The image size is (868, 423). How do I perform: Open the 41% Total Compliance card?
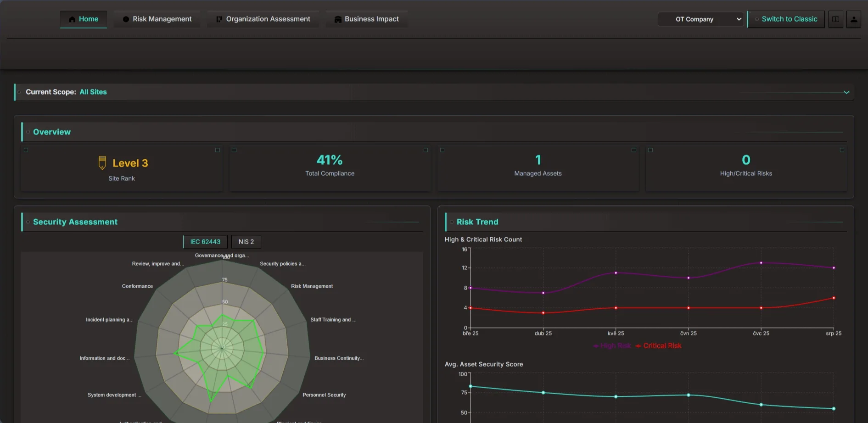(x=330, y=166)
